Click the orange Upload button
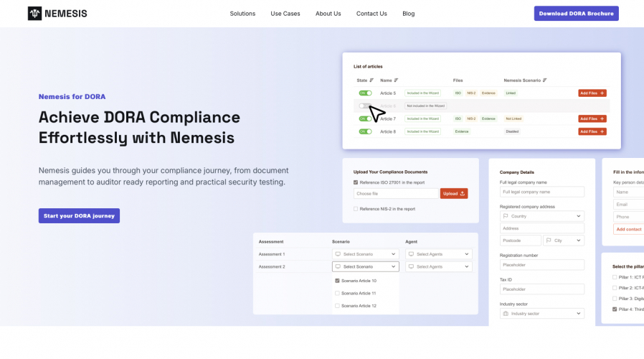The image size is (644, 359). (x=454, y=194)
